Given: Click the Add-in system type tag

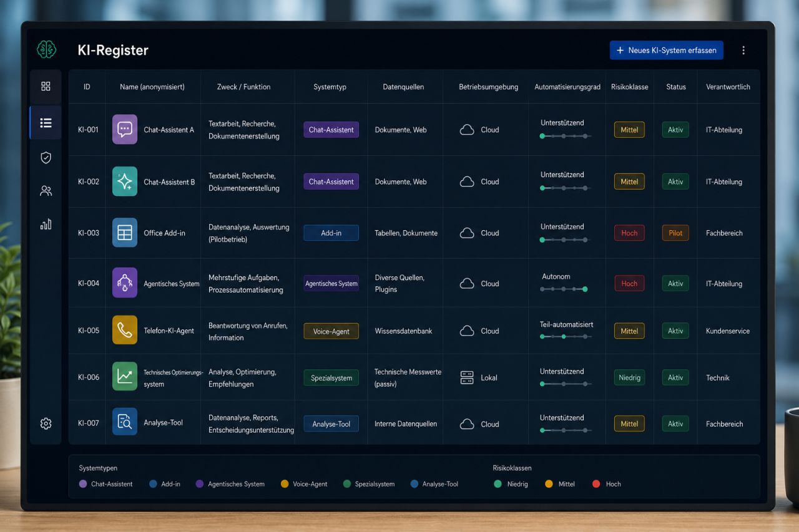Looking at the screenshot, I should [x=331, y=233].
